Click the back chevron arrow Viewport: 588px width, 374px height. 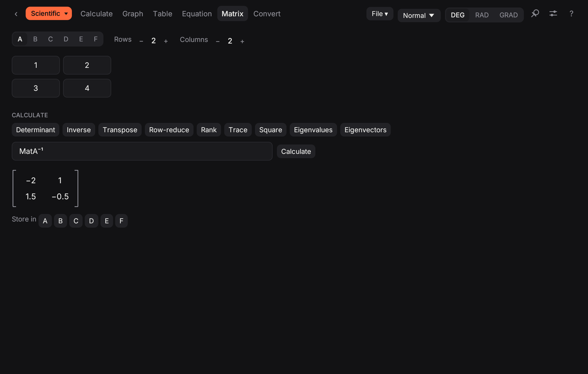coord(16,14)
